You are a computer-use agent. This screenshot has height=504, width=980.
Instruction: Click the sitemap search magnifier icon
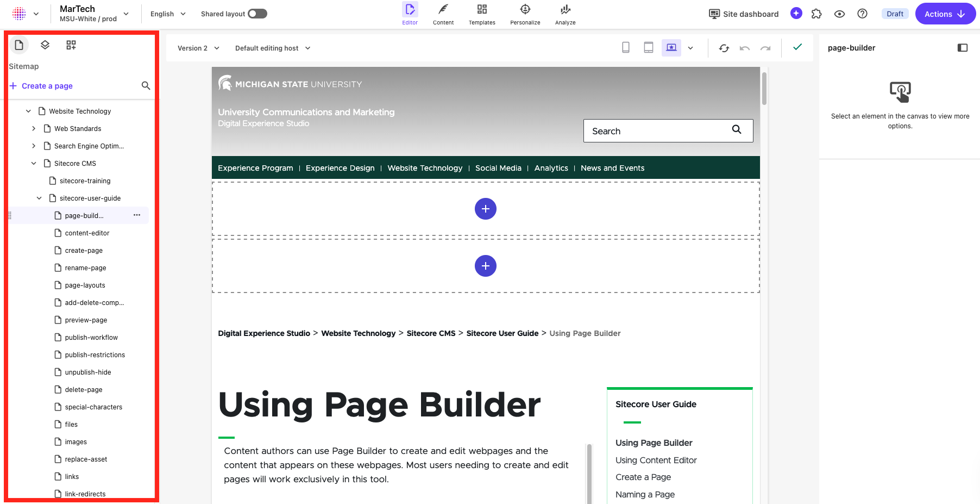[146, 85]
